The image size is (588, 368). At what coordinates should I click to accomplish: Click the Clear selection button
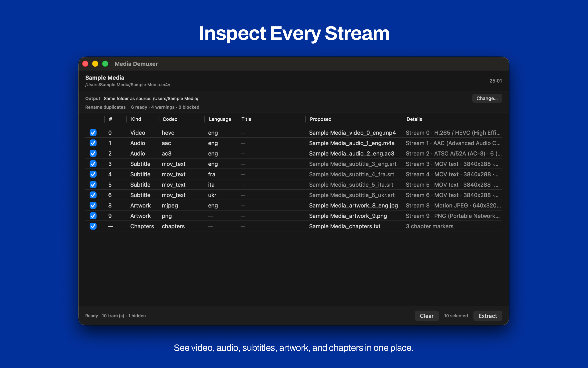click(x=427, y=316)
